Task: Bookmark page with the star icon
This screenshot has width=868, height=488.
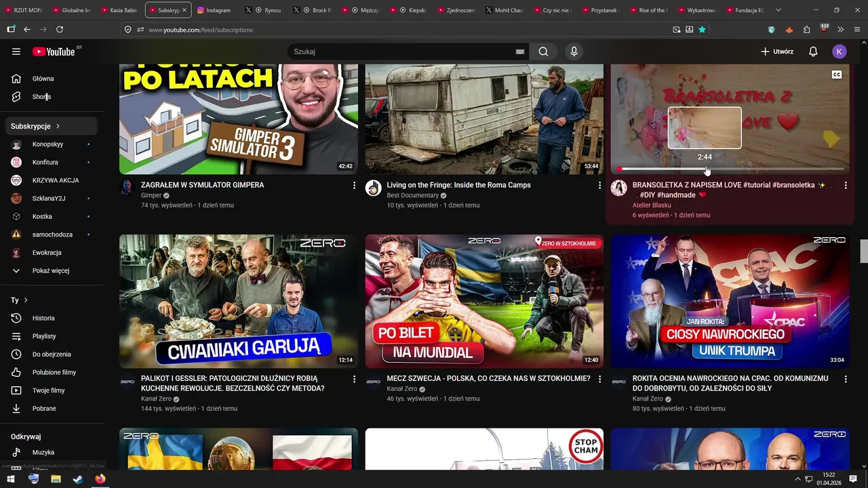Action: click(x=702, y=30)
